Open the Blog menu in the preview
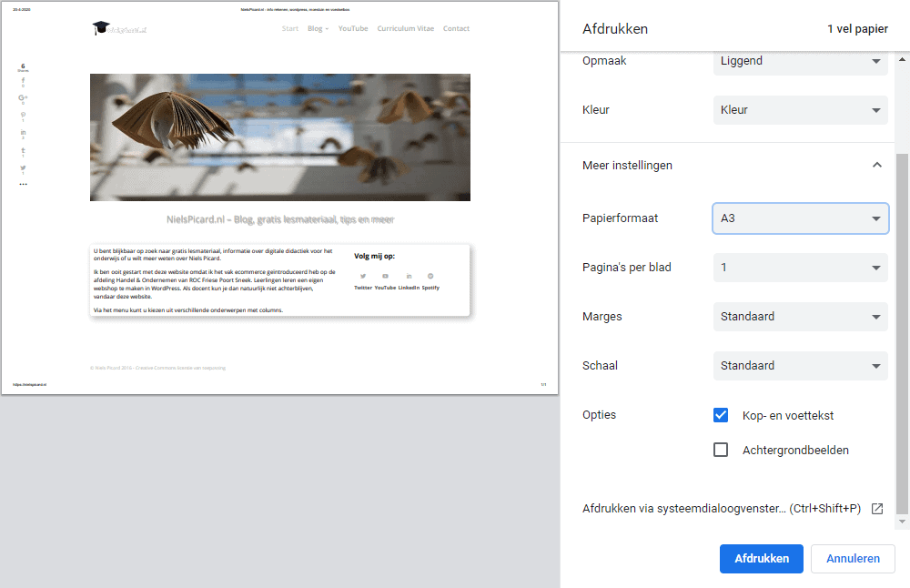 [318, 28]
